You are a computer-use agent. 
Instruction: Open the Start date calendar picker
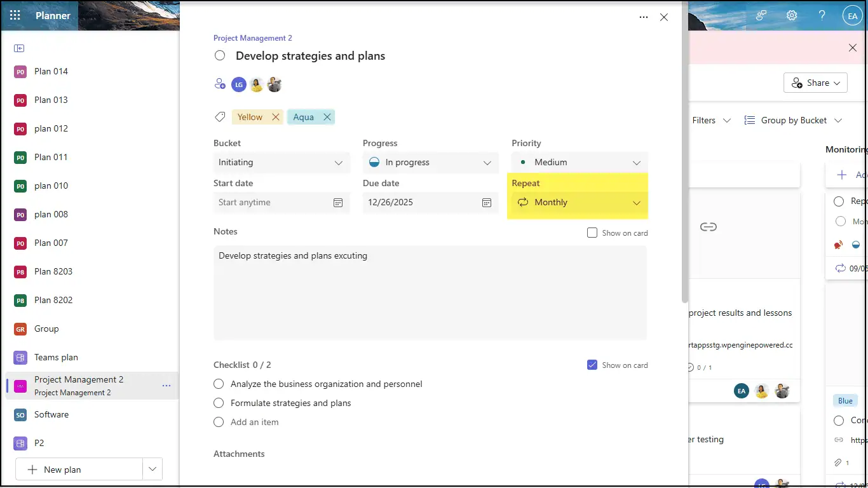tap(338, 203)
